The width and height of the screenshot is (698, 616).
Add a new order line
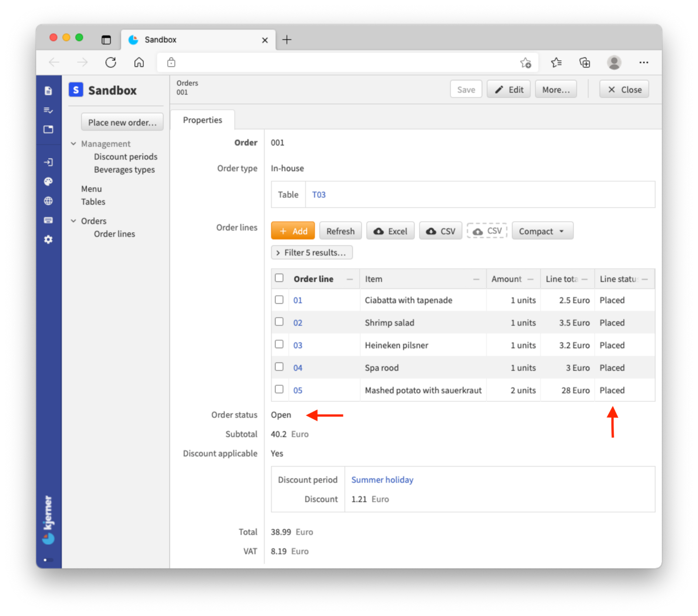[293, 231]
